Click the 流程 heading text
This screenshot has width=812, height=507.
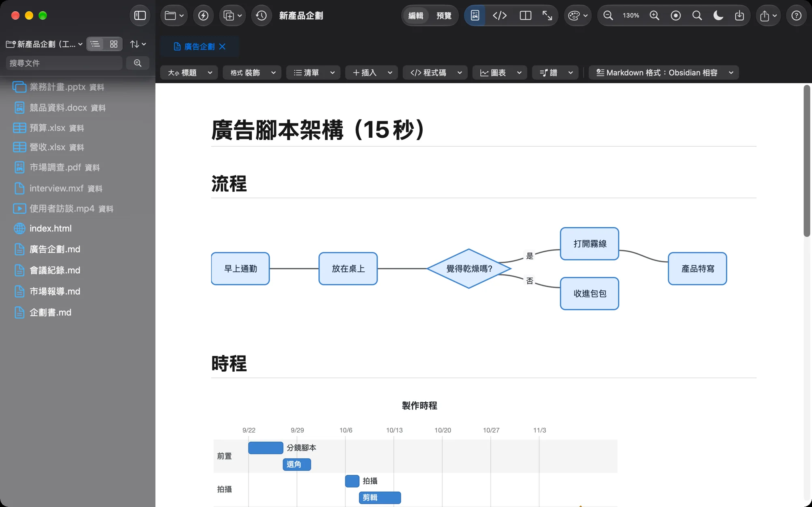[229, 184]
